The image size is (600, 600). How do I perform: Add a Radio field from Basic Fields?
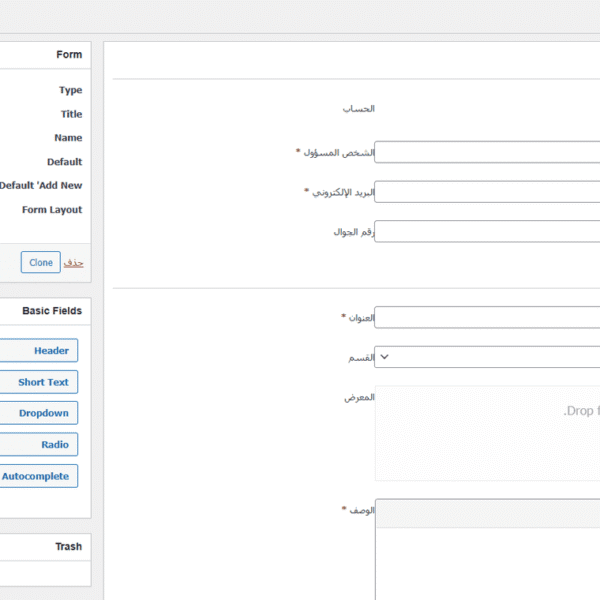(x=39, y=444)
